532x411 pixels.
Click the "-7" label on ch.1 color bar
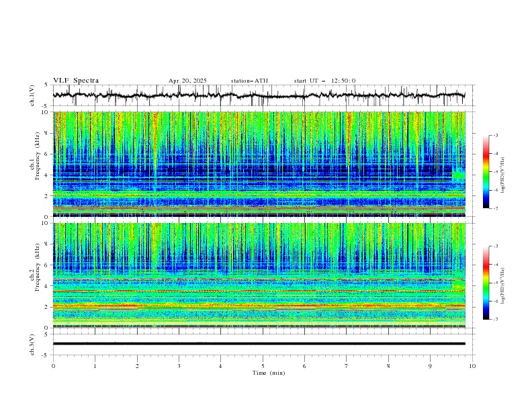point(496,208)
